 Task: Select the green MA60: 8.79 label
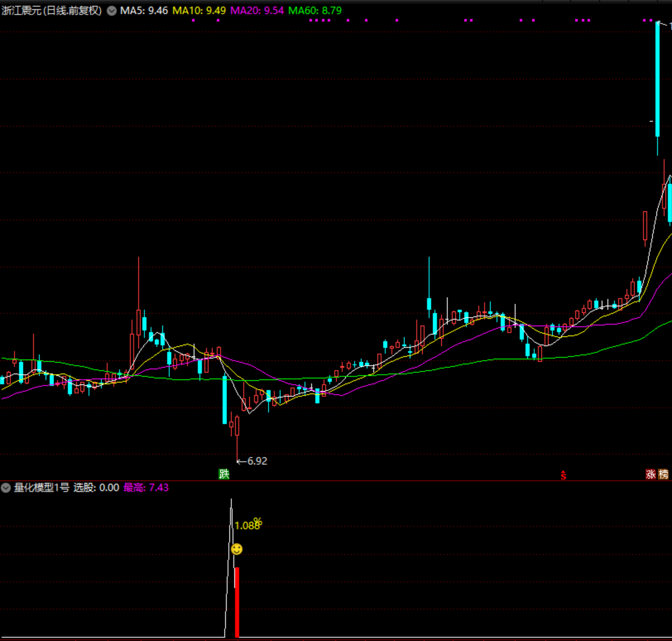[x=315, y=10]
